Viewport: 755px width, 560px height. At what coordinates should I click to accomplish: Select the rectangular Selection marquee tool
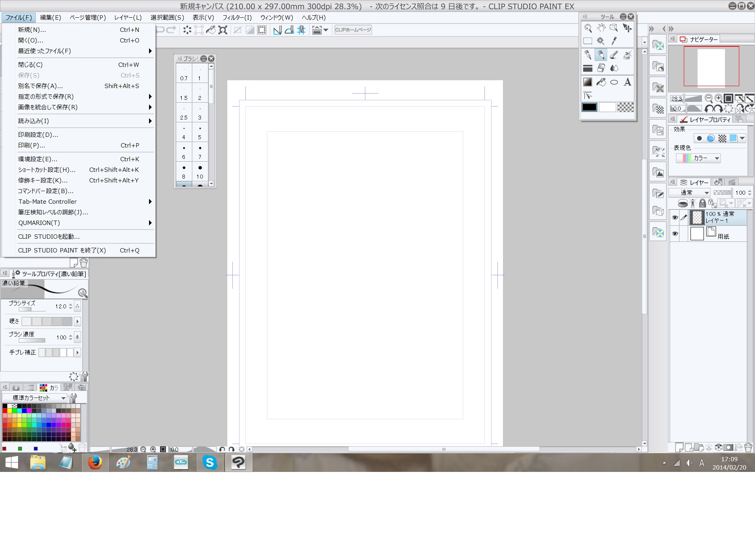pos(587,41)
